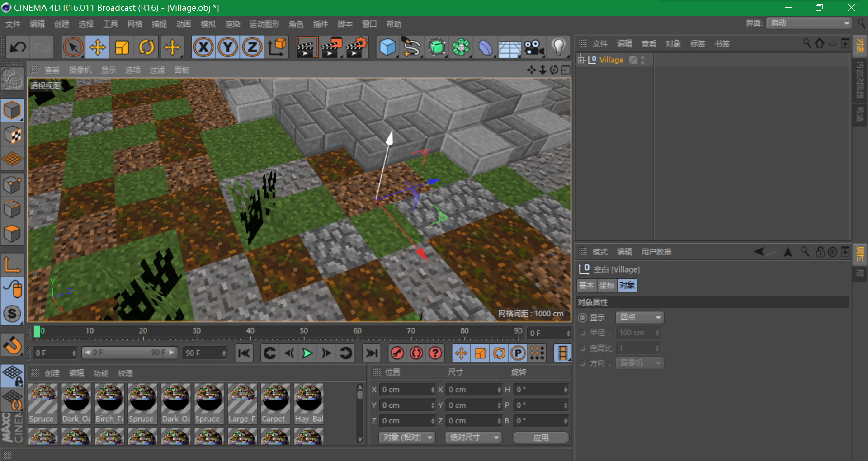Open the 渲染 menu
The height and width of the screenshot is (461, 868).
coord(232,24)
